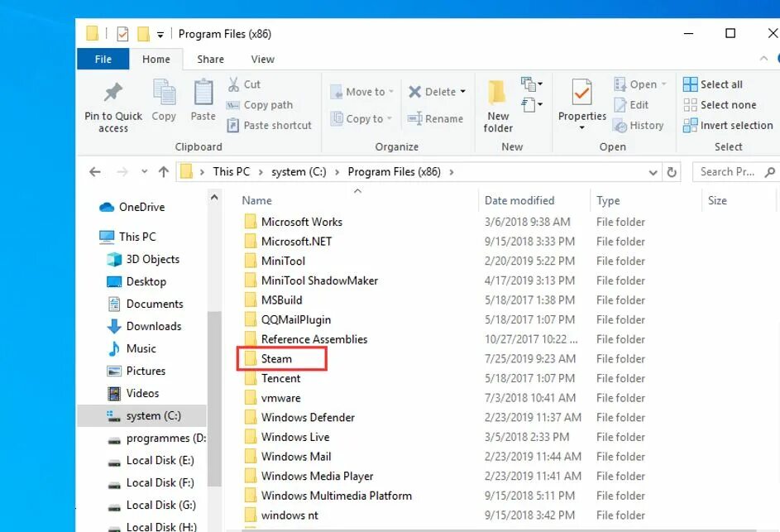Click Quick Access Toolbar new folder icon
Screen dimensions: 780x532
[x=143, y=34]
